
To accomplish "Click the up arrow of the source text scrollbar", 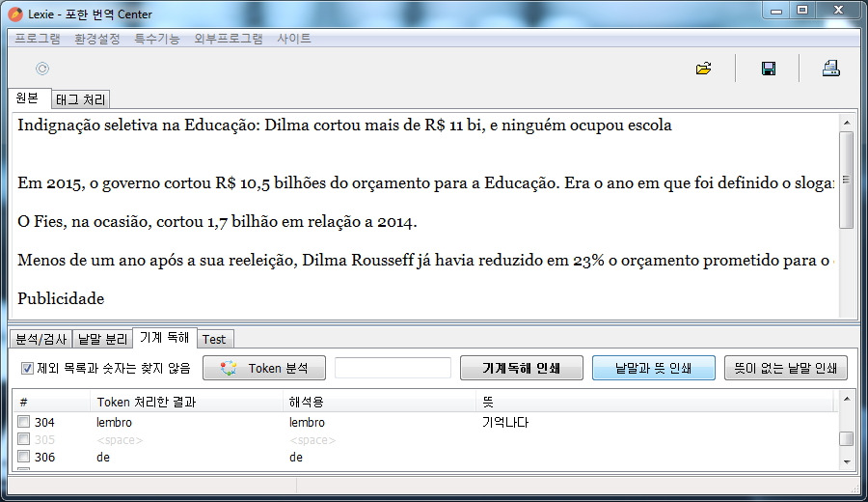I will (x=847, y=123).
